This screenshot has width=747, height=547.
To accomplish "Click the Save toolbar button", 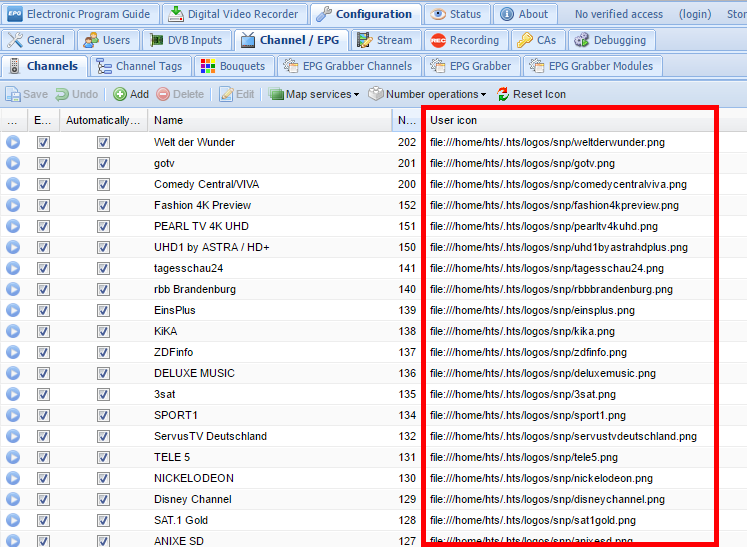I will click(x=26, y=94).
